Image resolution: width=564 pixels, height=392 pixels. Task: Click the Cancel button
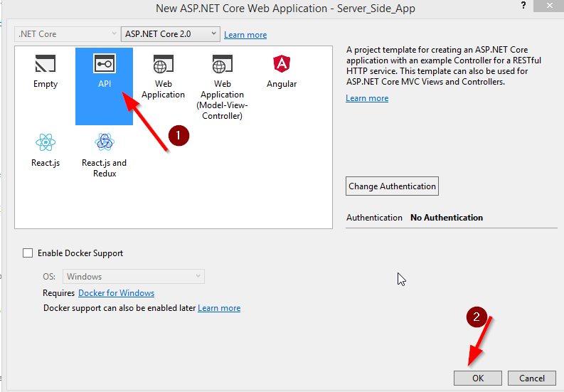point(531,378)
